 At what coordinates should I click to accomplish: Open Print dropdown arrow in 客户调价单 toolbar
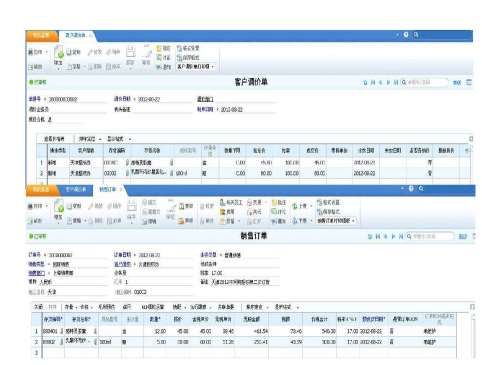pyautogui.click(x=46, y=52)
